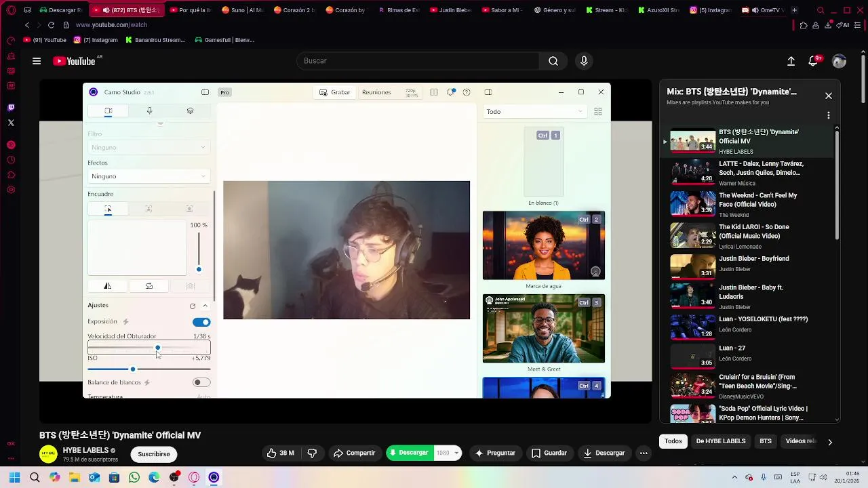Click the 720p 30 FPS resolution indicator
The width and height of the screenshot is (868, 488).
411,92
